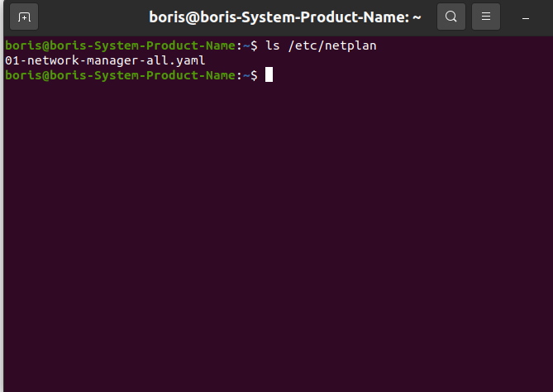Open the hamburger menu

486,17
